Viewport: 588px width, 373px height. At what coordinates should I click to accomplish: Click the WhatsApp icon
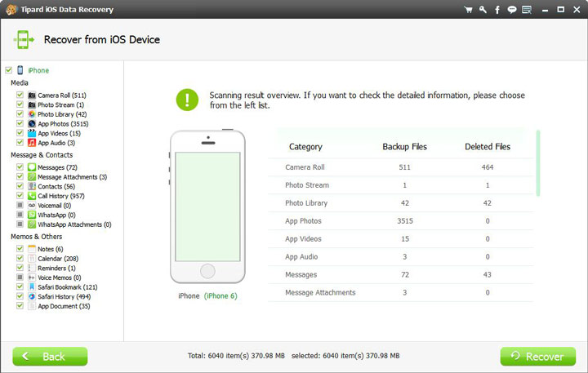click(x=32, y=215)
